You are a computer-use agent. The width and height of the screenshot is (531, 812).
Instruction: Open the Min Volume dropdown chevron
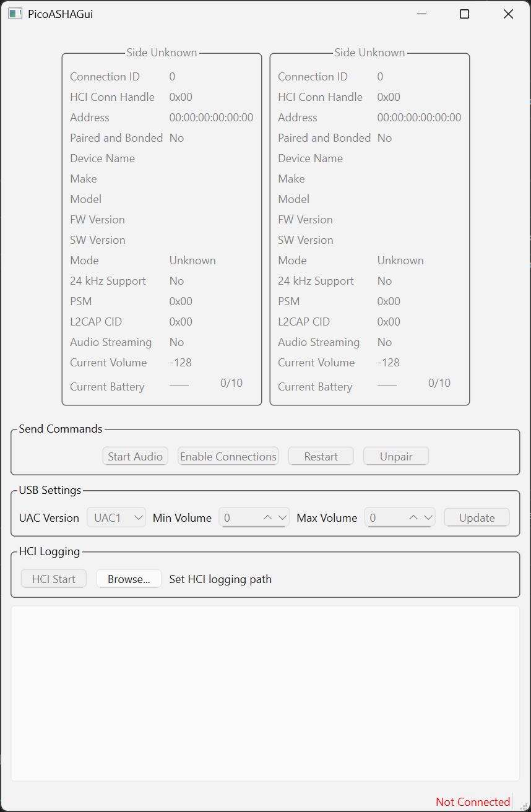pos(283,517)
